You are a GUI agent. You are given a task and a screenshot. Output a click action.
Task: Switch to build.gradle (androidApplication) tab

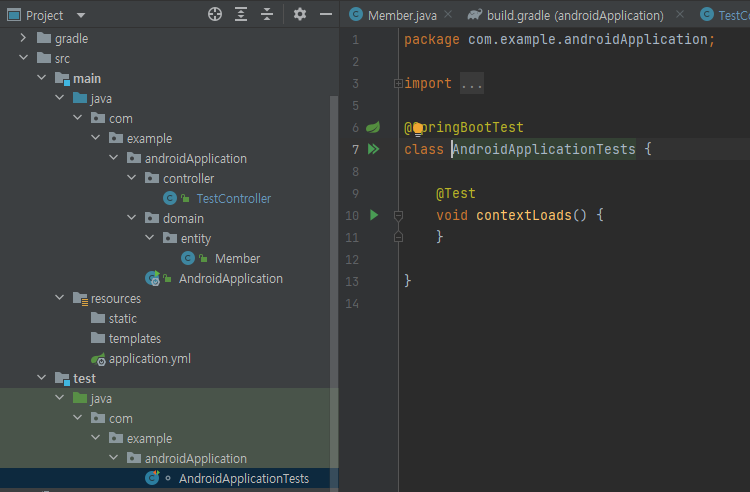pyautogui.click(x=575, y=16)
